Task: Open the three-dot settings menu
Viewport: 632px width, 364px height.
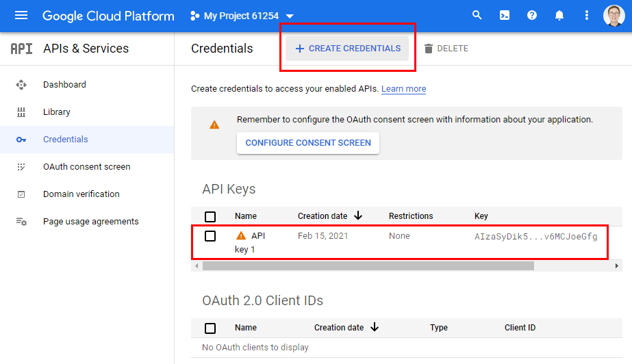Action: coord(586,15)
